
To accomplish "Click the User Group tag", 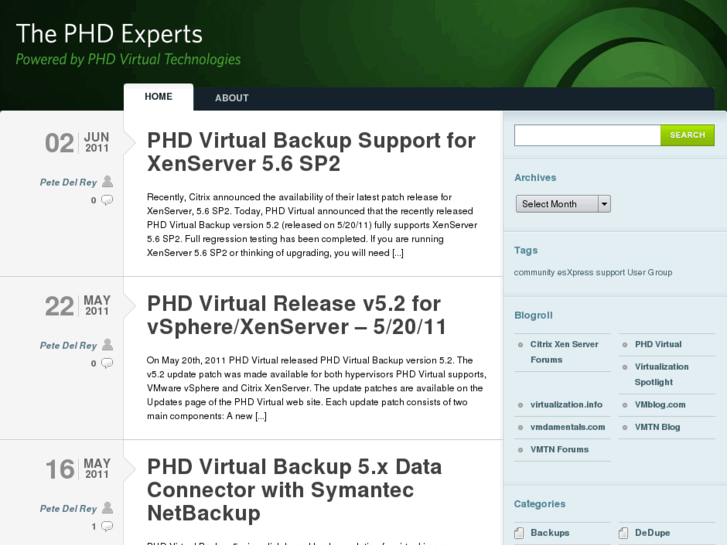I will [x=650, y=272].
